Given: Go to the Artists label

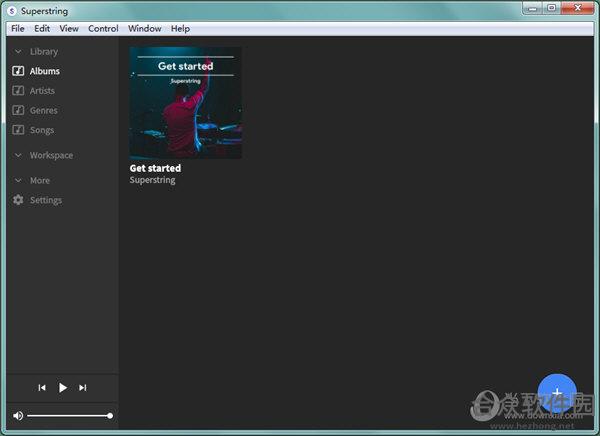Looking at the screenshot, I should 42,91.
